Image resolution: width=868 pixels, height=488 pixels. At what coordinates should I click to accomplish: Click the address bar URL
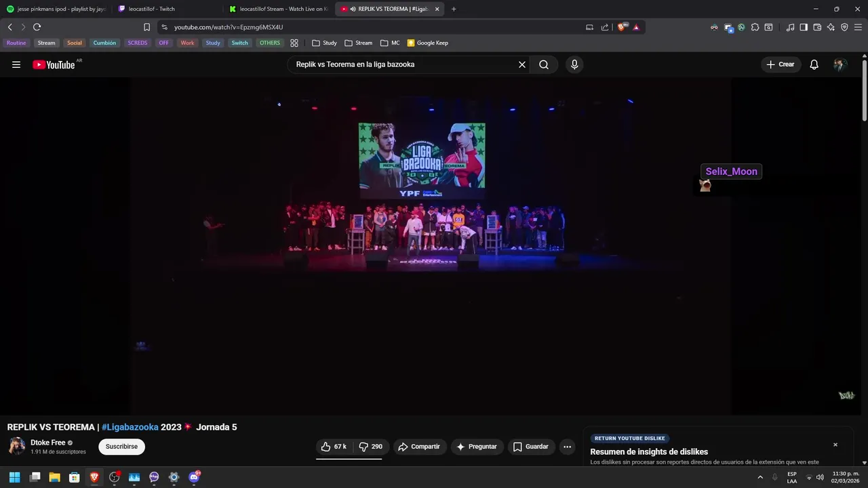pos(228,27)
